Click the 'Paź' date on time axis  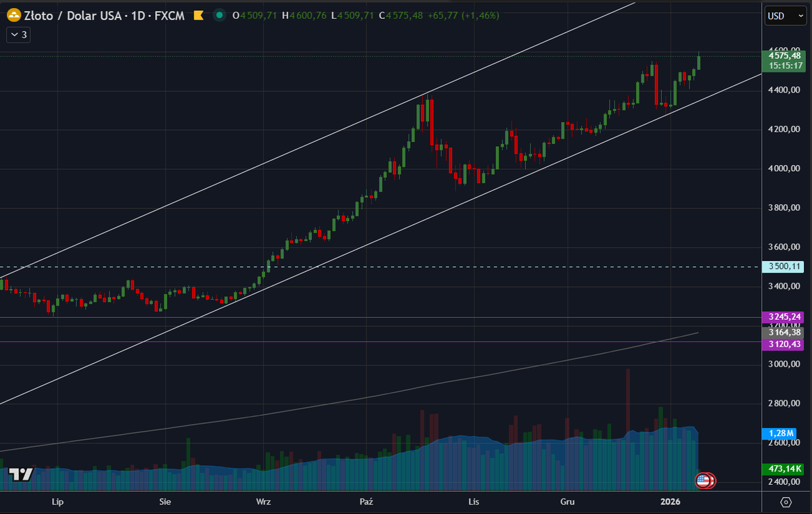[366, 502]
